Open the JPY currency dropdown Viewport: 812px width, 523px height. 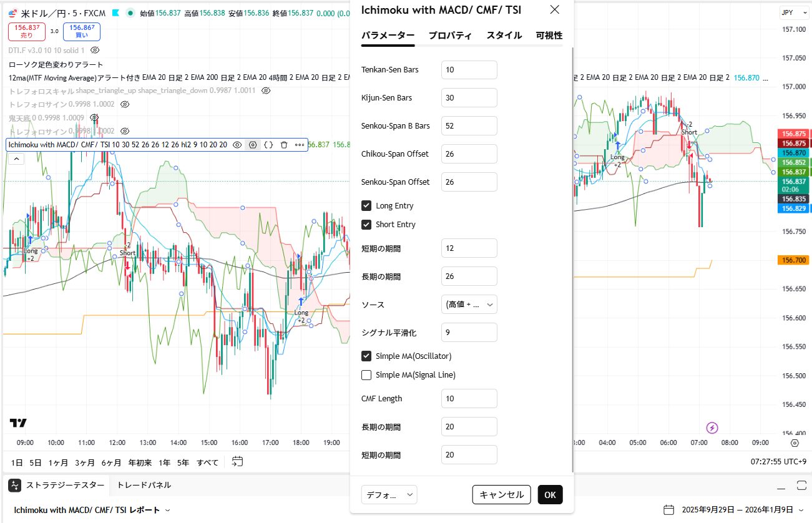tap(795, 12)
